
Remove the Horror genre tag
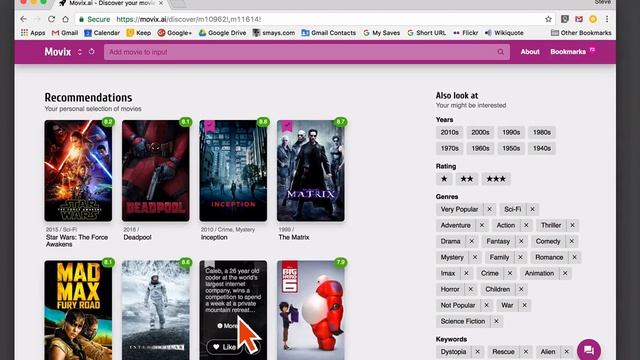click(x=471, y=289)
